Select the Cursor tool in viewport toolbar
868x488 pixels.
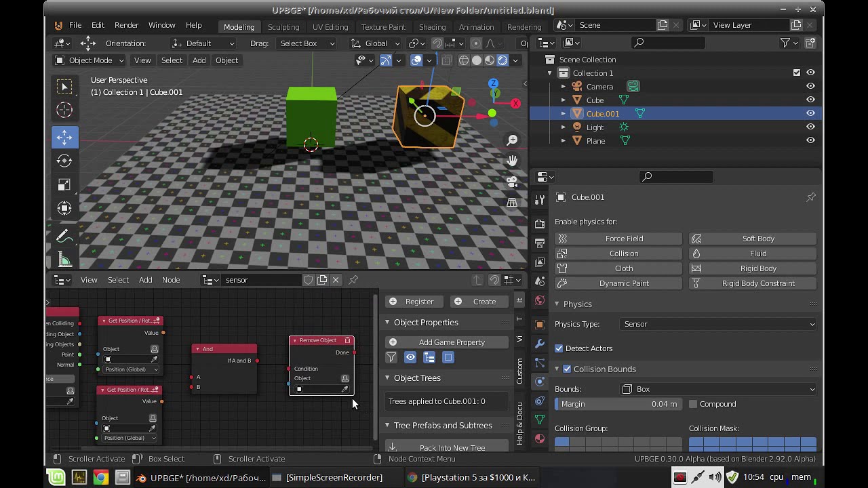(64, 110)
